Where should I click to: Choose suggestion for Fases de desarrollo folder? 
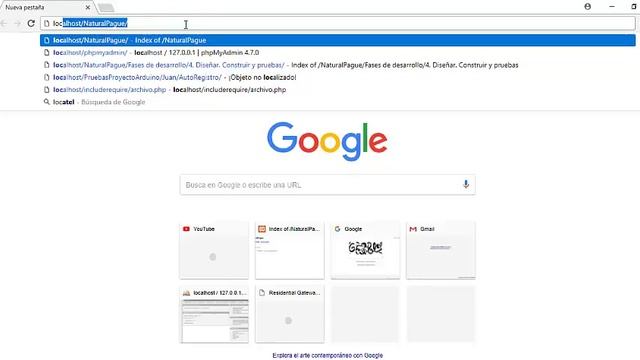click(338, 65)
